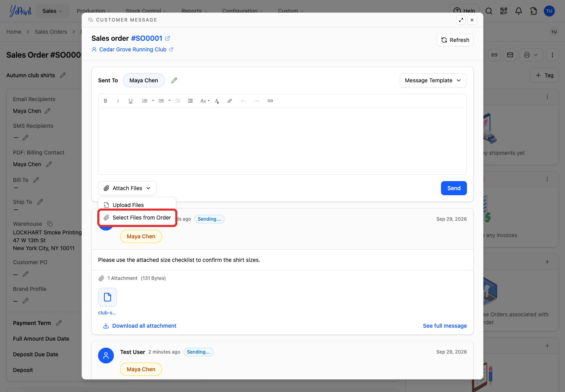Go to the Home breadcrumb
565x392 pixels.
click(x=14, y=32)
